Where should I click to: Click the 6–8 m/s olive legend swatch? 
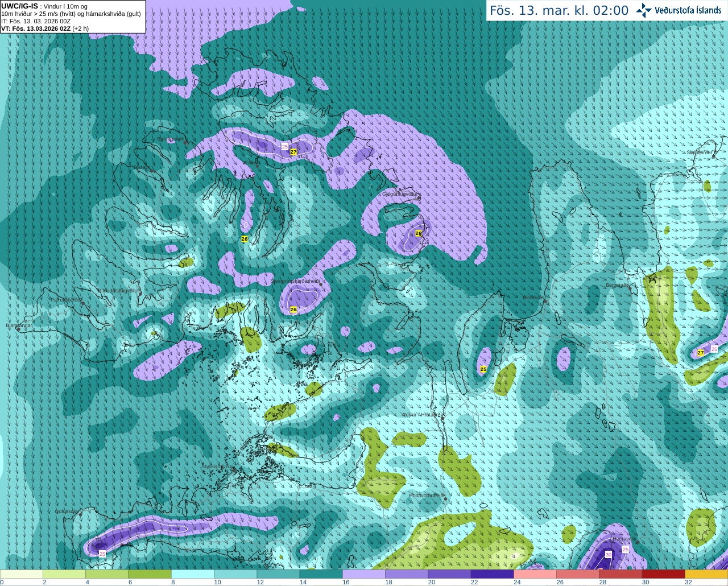tap(150, 573)
